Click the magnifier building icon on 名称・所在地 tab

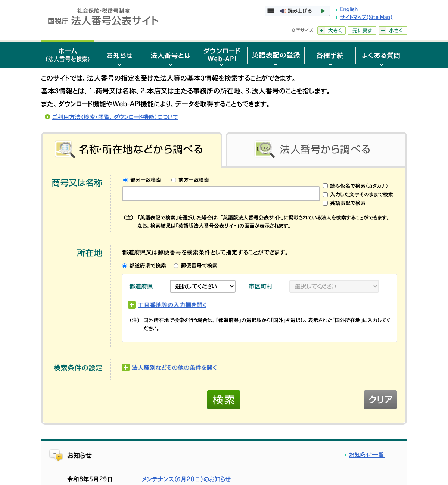click(x=65, y=149)
